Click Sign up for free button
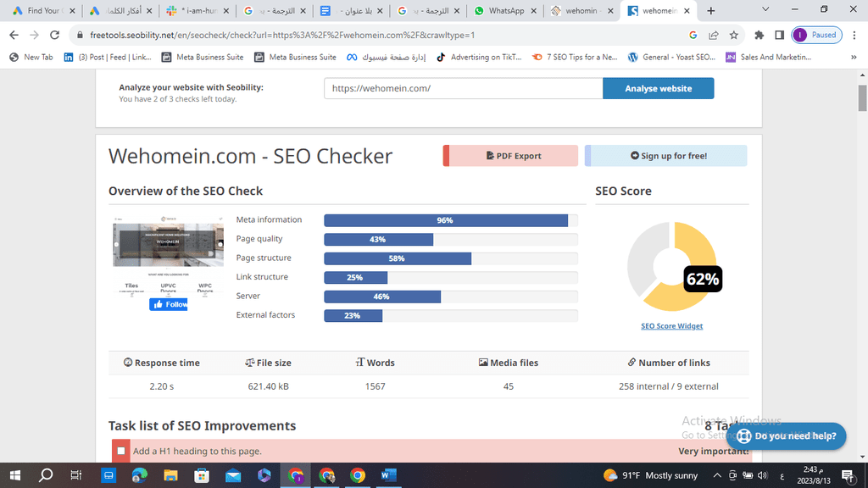The image size is (868, 488). pyautogui.click(x=666, y=156)
